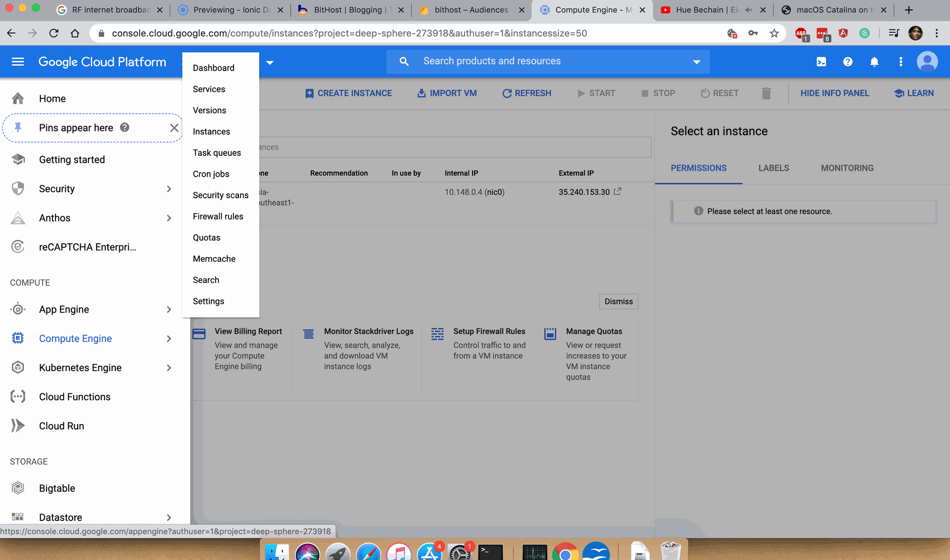Image resolution: width=950 pixels, height=560 pixels.
Task: Click the Security shield icon
Action: (18, 188)
